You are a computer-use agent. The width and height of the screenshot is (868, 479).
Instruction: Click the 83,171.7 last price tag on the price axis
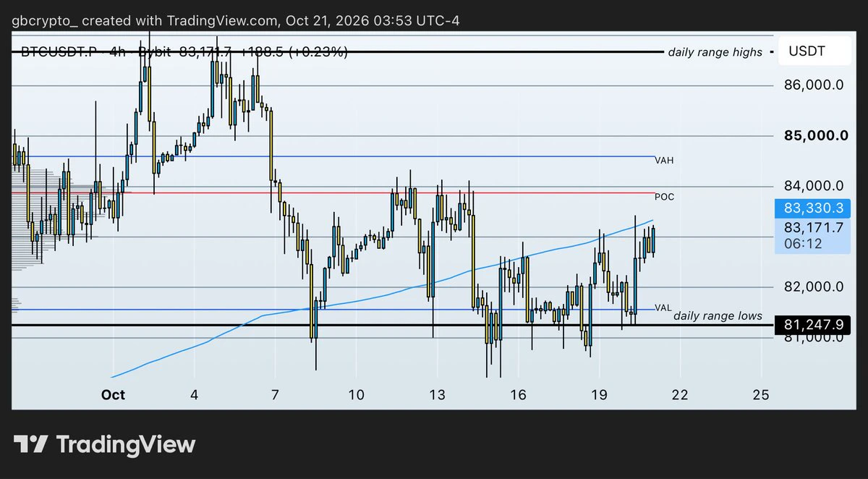tap(814, 227)
